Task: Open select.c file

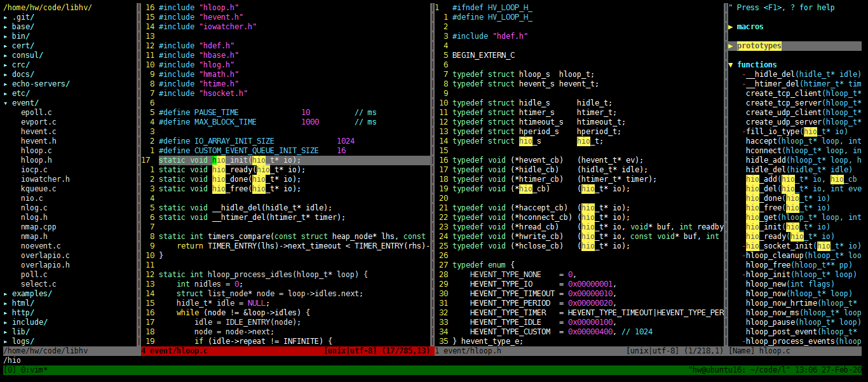Action: pyautogui.click(x=38, y=284)
